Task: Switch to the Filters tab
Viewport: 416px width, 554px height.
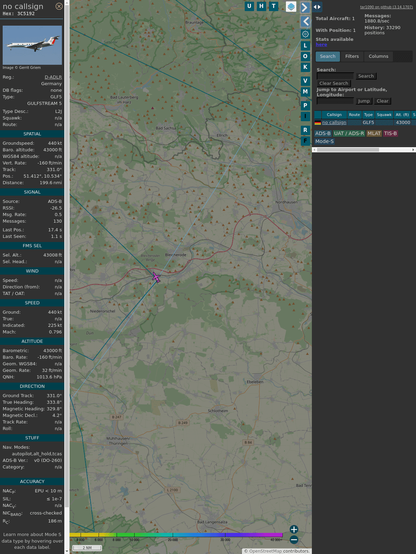Action: coord(352,56)
